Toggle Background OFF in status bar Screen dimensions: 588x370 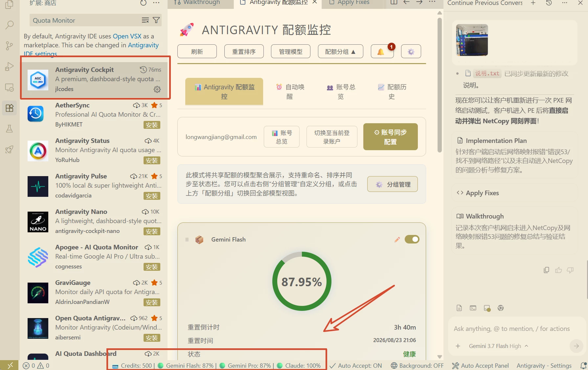click(417, 365)
